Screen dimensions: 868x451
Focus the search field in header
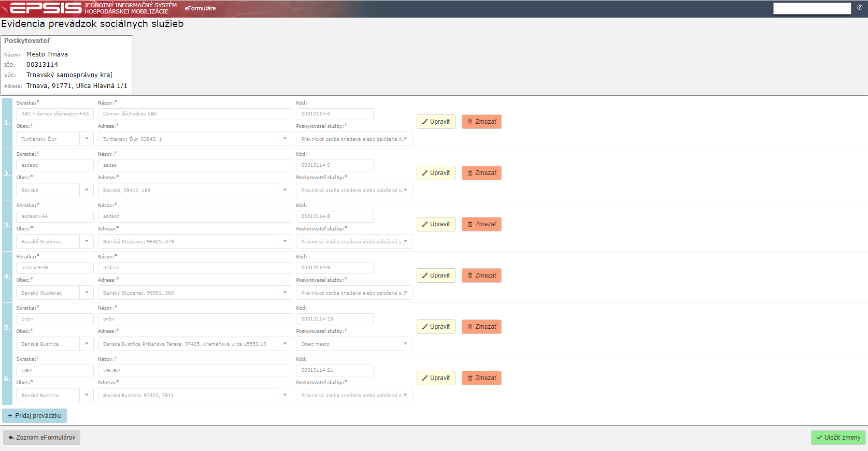(812, 8)
